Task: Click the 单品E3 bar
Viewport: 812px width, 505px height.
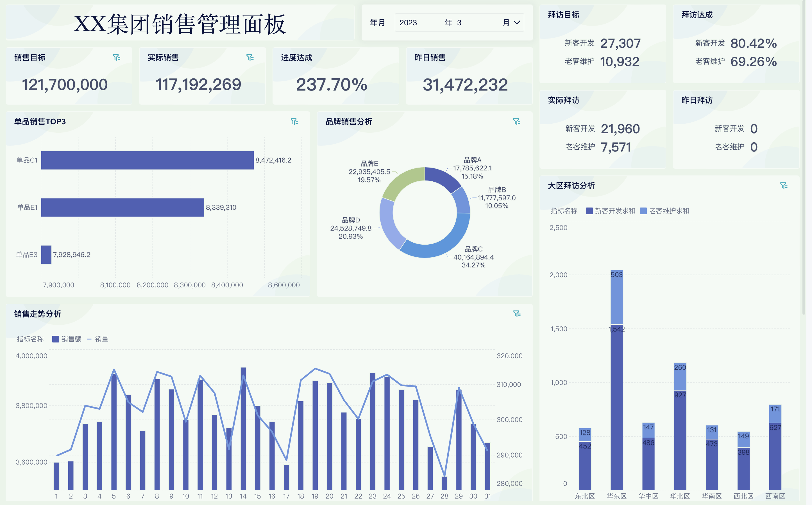Action: tap(46, 254)
